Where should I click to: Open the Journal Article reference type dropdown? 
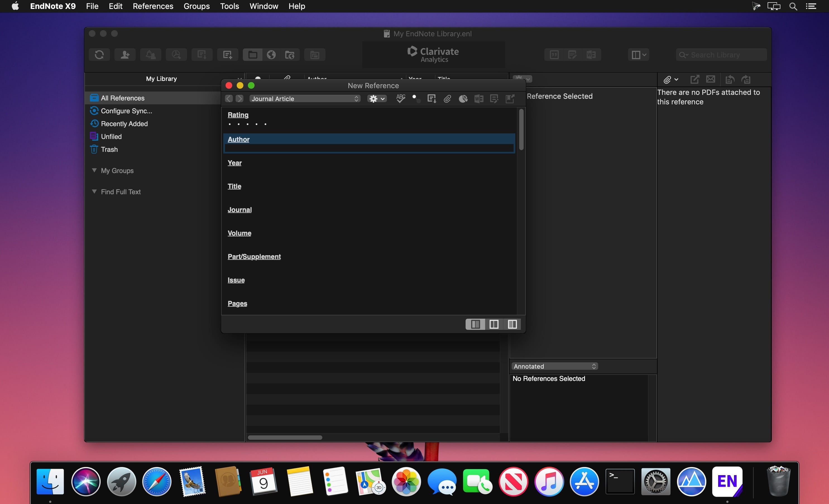point(305,99)
